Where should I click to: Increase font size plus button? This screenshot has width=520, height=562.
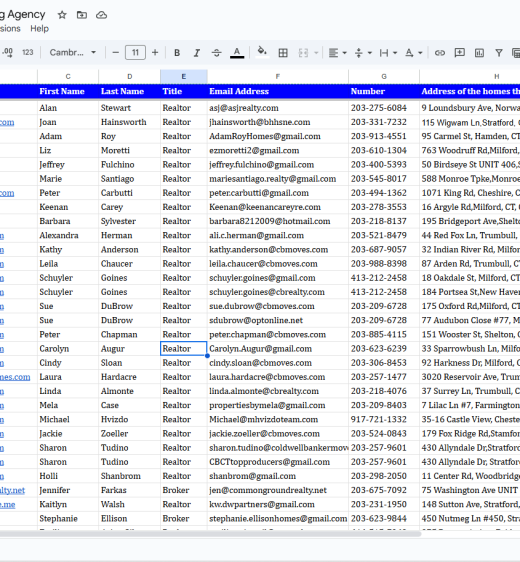(x=155, y=53)
